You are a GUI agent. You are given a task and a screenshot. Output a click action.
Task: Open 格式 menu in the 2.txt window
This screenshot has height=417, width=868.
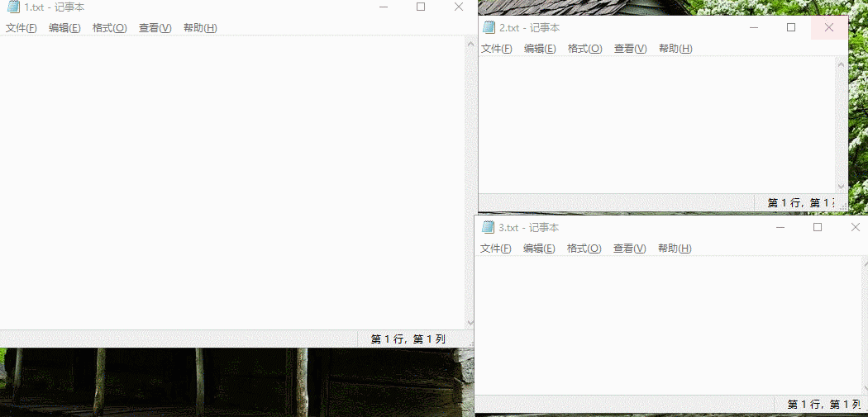pyautogui.click(x=584, y=49)
